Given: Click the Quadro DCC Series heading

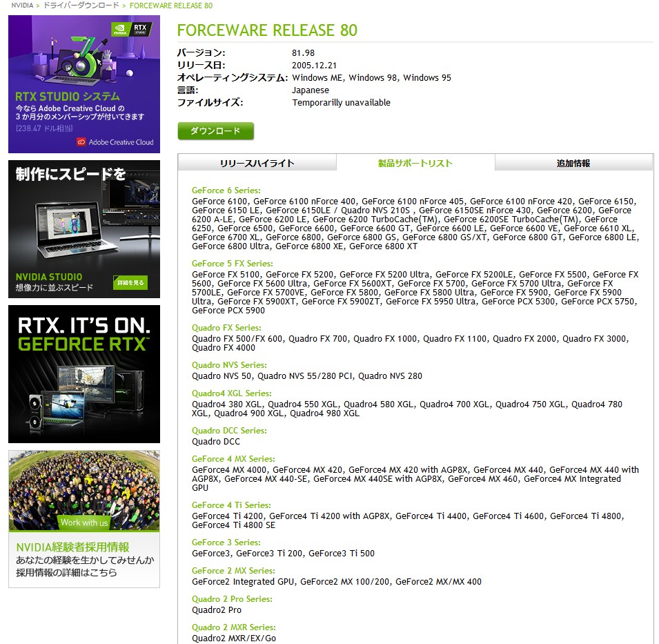Looking at the screenshot, I should [229, 431].
